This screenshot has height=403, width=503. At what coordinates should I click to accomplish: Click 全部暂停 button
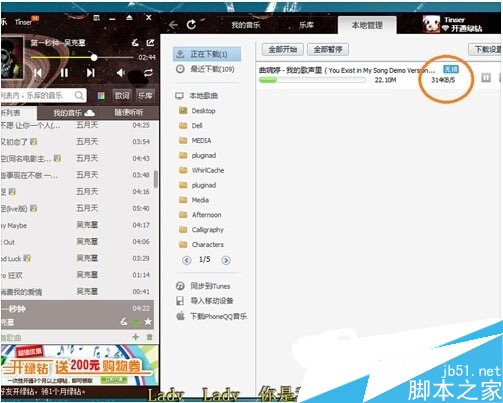328,50
